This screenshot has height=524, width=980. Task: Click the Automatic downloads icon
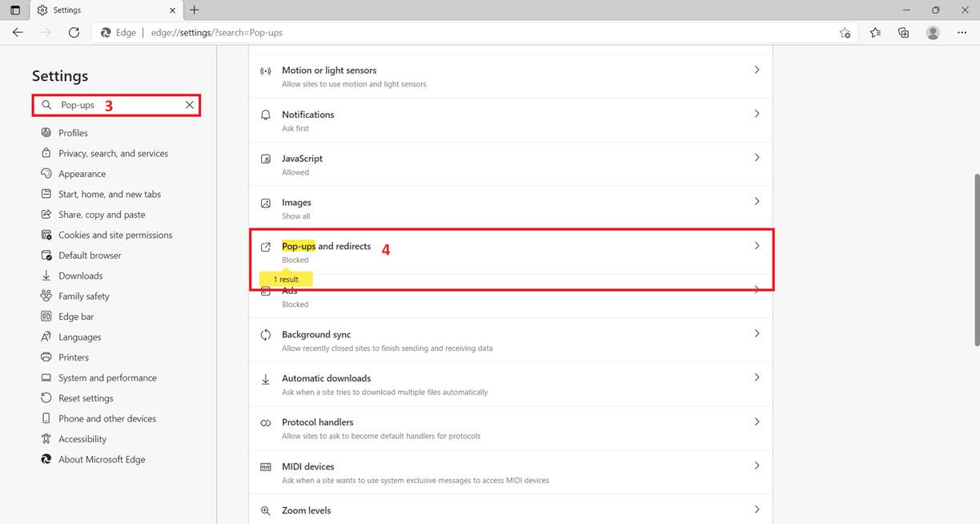click(266, 379)
